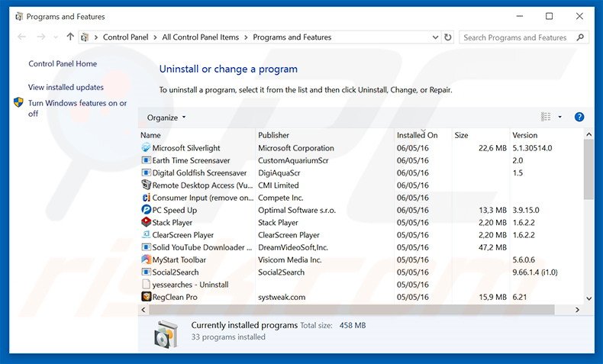Image resolution: width=603 pixels, height=364 pixels.
Task: Click the Remote Desktop Access icon
Action: 146,185
